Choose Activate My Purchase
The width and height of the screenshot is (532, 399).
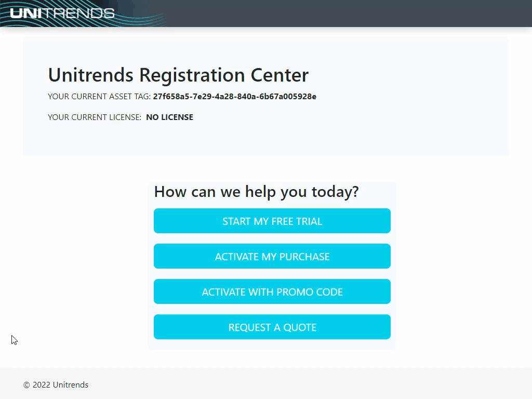coord(272,256)
